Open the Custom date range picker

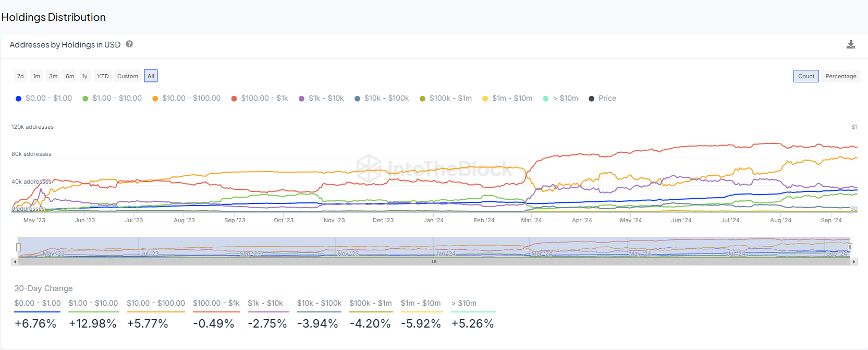click(x=128, y=76)
